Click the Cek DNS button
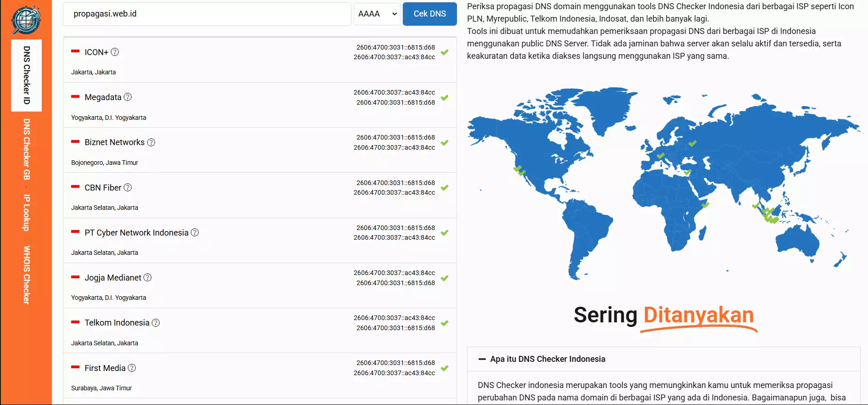The height and width of the screenshot is (405, 868). tap(430, 14)
